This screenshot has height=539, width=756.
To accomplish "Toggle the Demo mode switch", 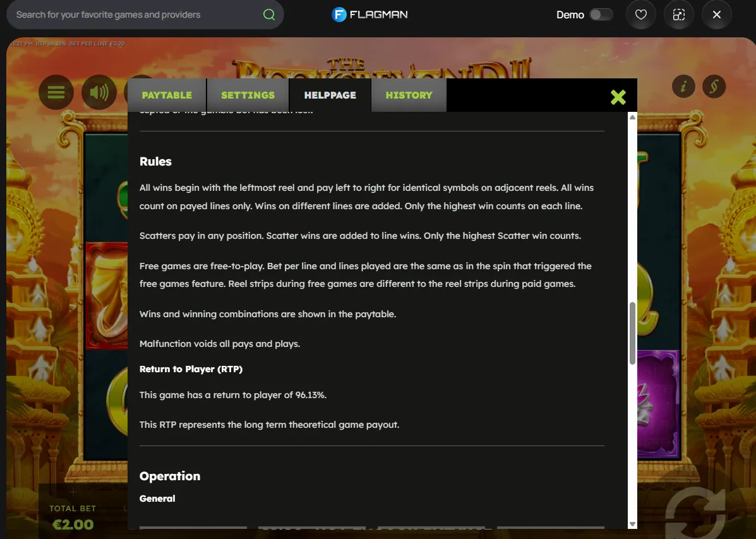I will 601,15.
